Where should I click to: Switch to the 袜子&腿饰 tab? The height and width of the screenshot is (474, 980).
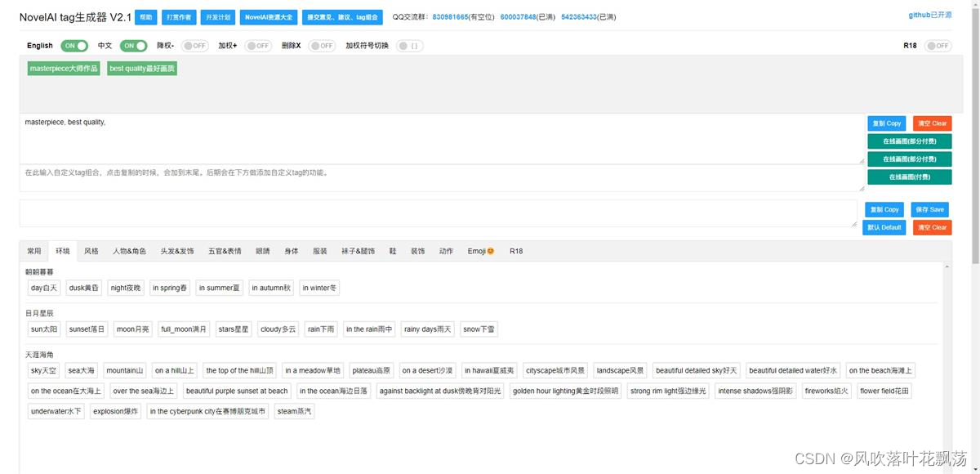coord(358,251)
